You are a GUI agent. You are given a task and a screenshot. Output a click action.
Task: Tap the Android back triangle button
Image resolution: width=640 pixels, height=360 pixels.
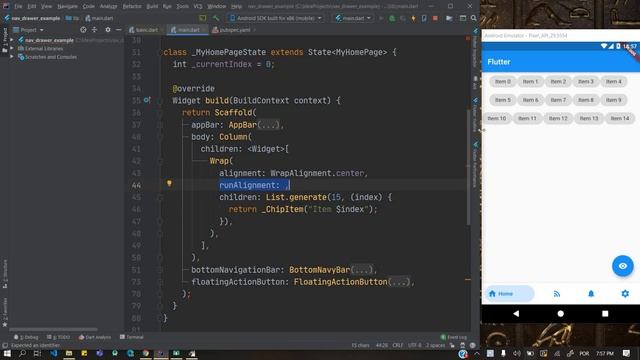point(516,313)
